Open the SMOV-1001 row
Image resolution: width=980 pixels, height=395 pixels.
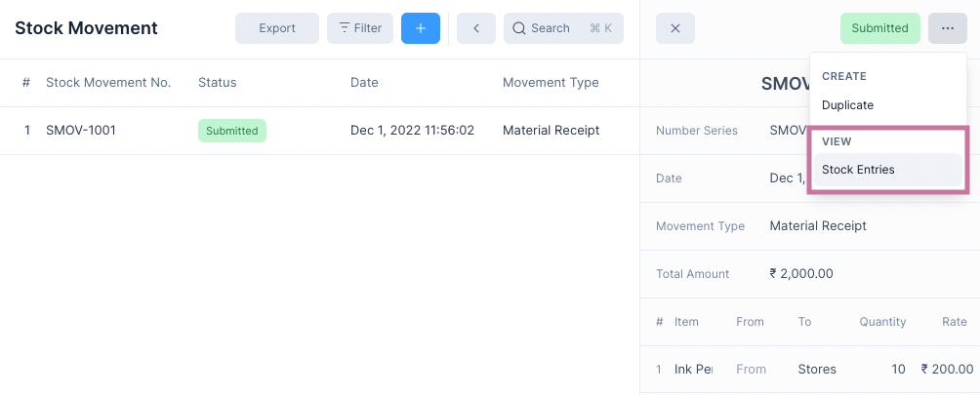point(81,131)
